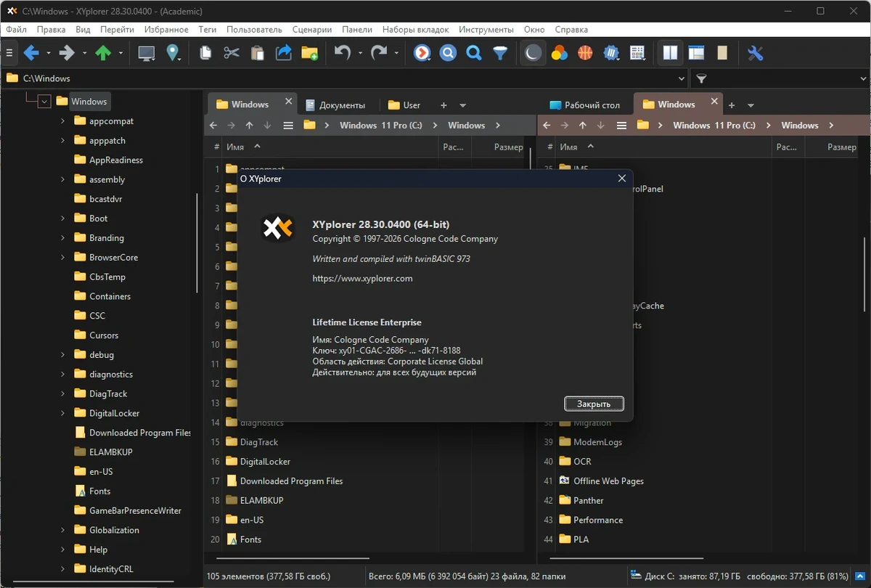
Task: Go back with the blue Back arrow
Action: pos(31,53)
